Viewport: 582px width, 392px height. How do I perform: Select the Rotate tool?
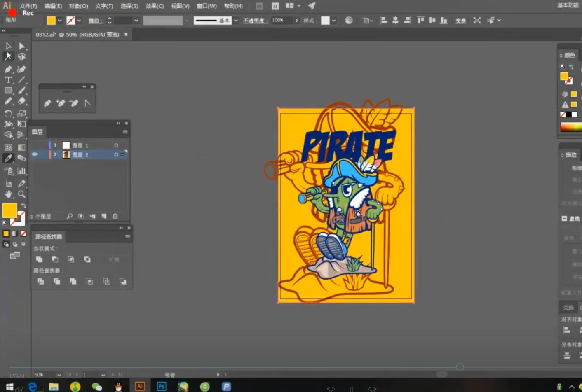coord(8,114)
